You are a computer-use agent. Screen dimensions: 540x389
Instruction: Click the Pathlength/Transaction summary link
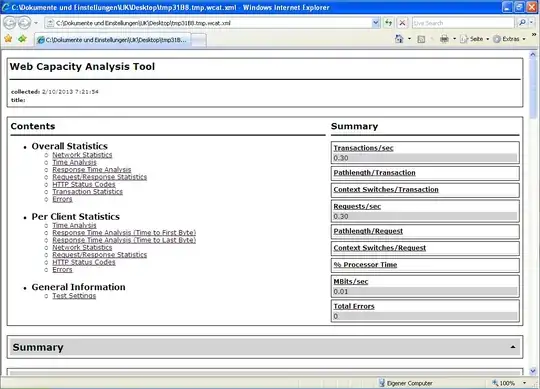coord(374,173)
